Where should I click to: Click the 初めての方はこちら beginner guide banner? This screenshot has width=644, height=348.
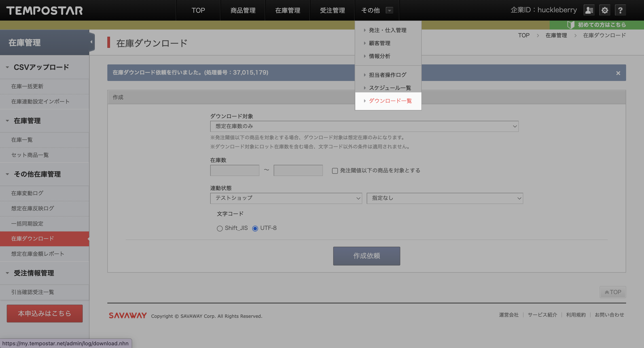pos(597,25)
